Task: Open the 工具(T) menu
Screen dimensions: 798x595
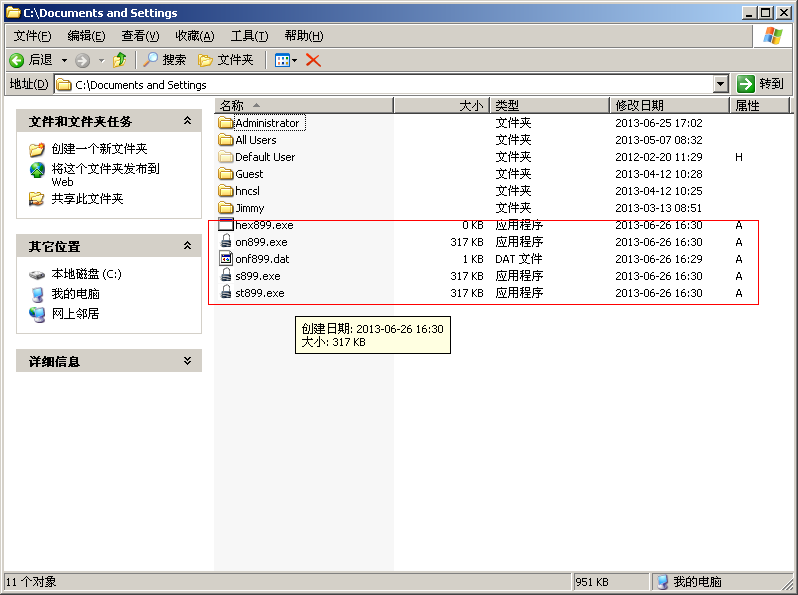Action: pyautogui.click(x=249, y=36)
